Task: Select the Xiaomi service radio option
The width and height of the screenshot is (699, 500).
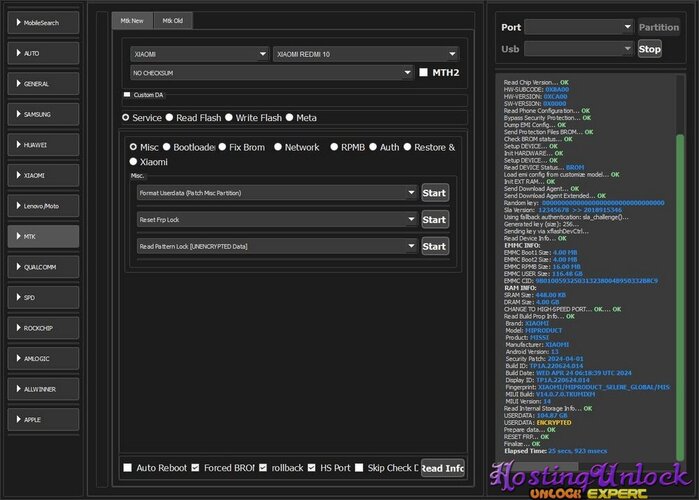Action: click(x=133, y=161)
